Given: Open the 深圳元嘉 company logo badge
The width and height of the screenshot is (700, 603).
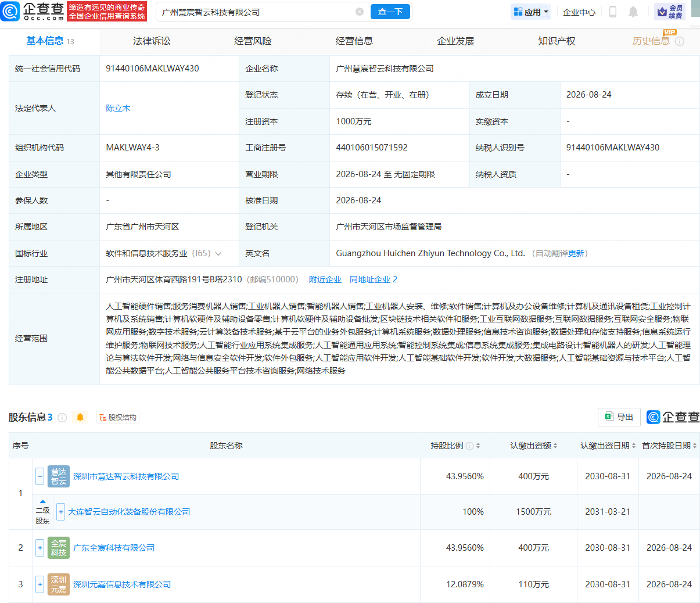Looking at the screenshot, I should [59, 584].
